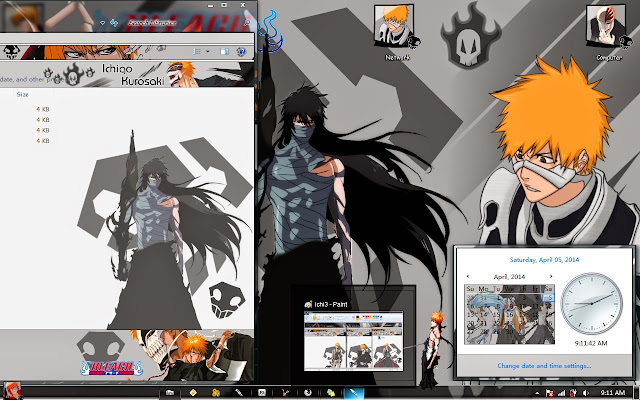Show hidden tray icons arrow

(537, 393)
